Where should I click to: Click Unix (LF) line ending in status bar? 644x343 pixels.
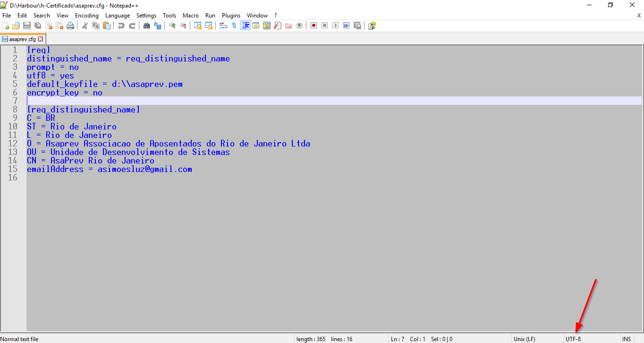524,339
